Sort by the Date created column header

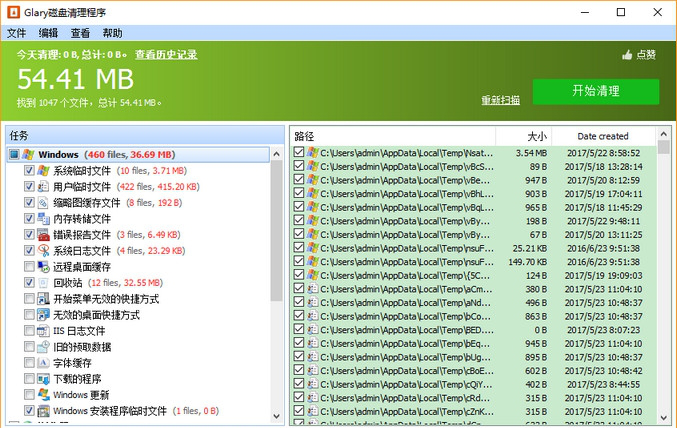pyautogui.click(x=603, y=136)
